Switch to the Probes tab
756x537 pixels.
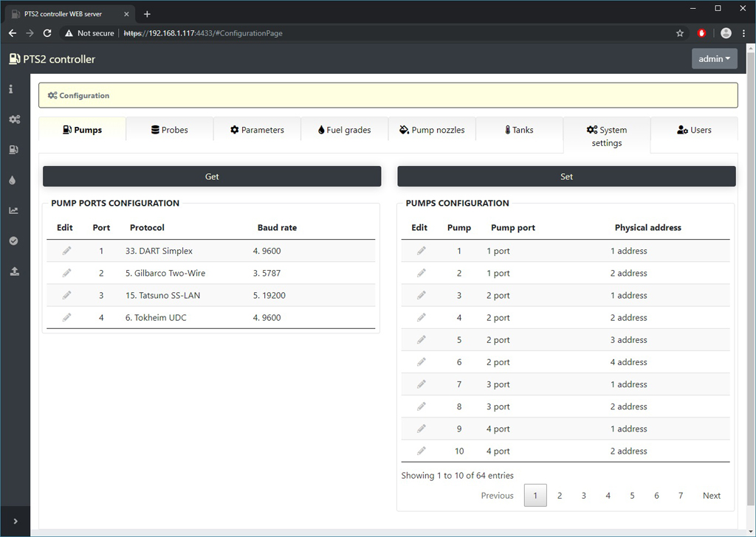[169, 130]
